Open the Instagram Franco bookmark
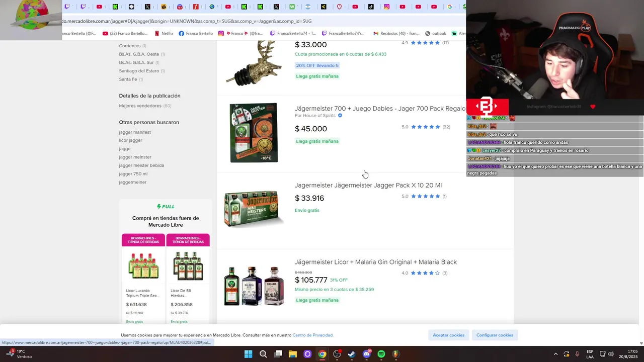 point(240,34)
